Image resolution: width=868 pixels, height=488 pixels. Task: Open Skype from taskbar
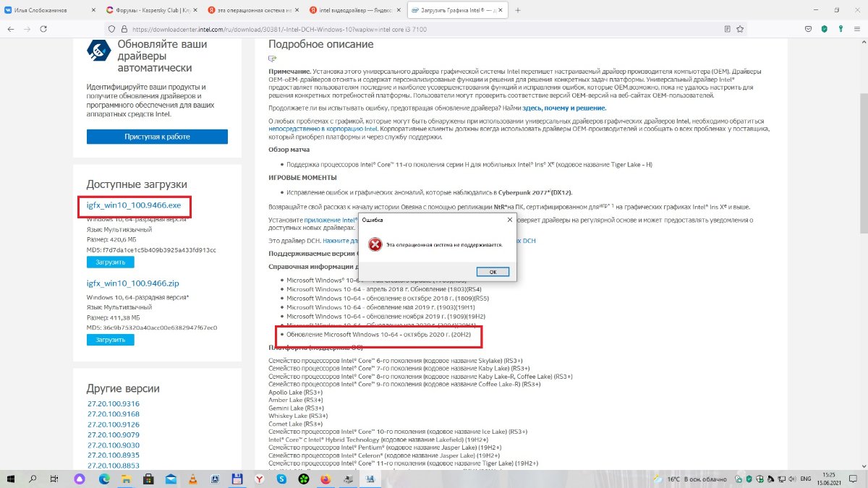point(281,478)
